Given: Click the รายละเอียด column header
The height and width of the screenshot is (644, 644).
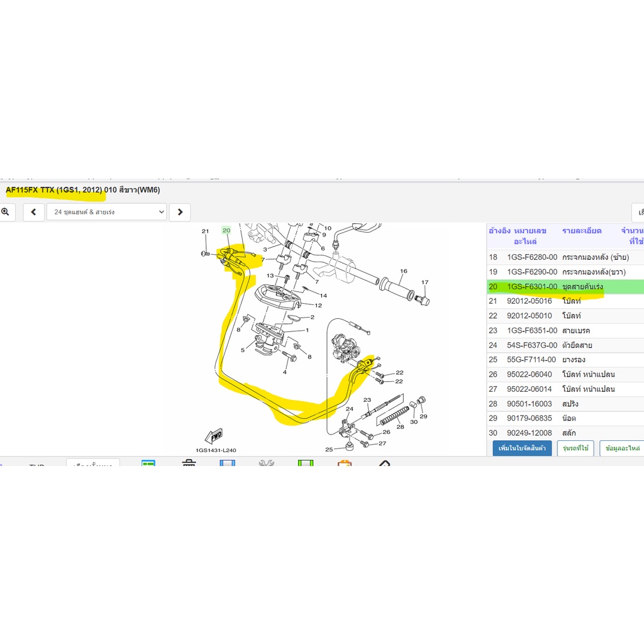Looking at the screenshot, I should [x=582, y=231].
